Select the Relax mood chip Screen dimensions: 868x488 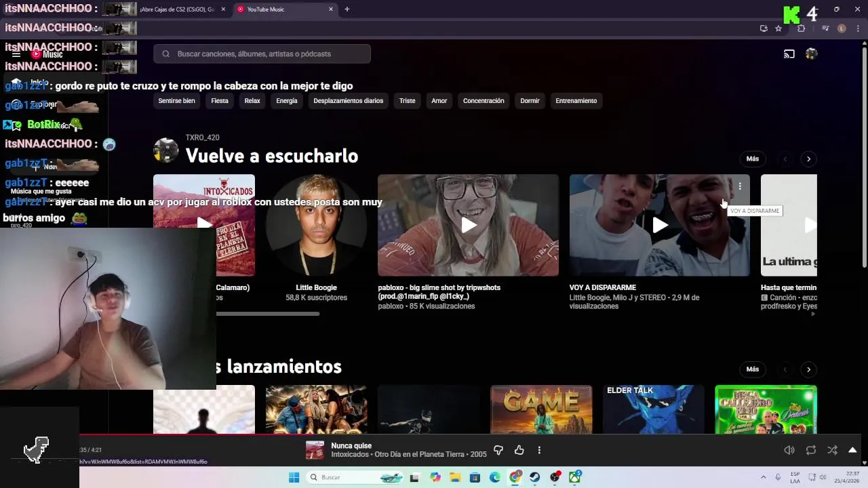(252, 100)
